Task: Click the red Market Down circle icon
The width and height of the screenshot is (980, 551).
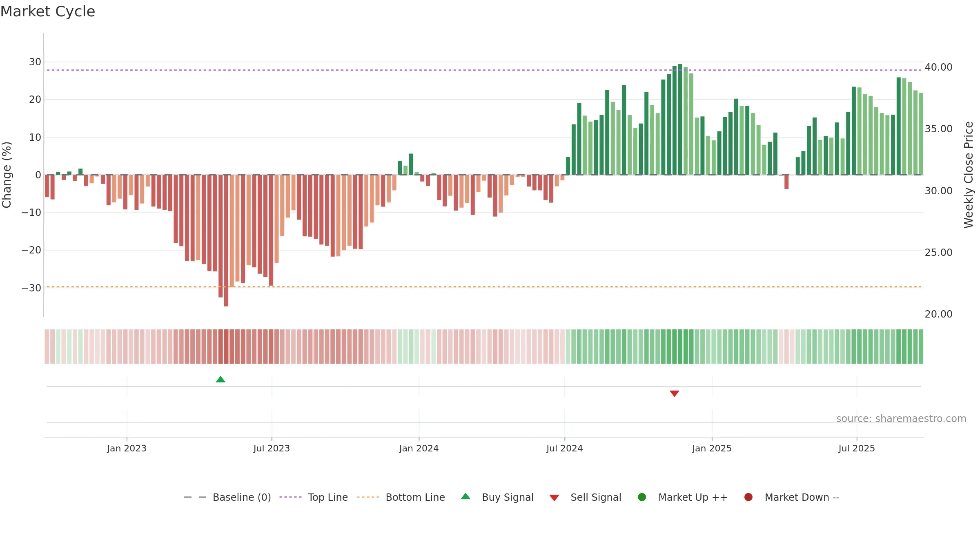Action: (x=748, y=497)
